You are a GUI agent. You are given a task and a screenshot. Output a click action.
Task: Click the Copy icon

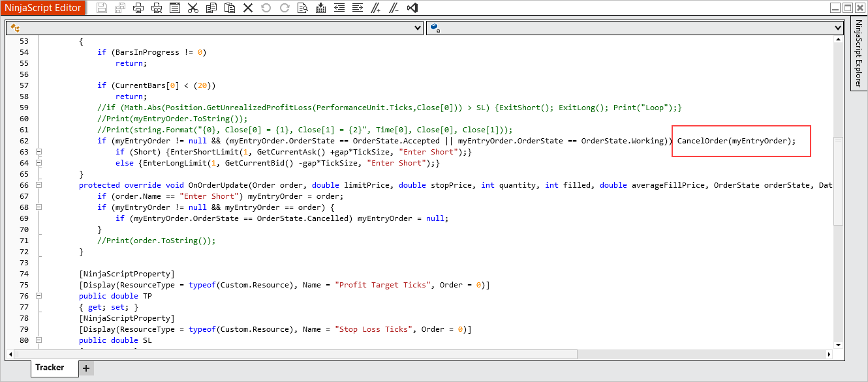pyautogui.click(x=211, y=8)
